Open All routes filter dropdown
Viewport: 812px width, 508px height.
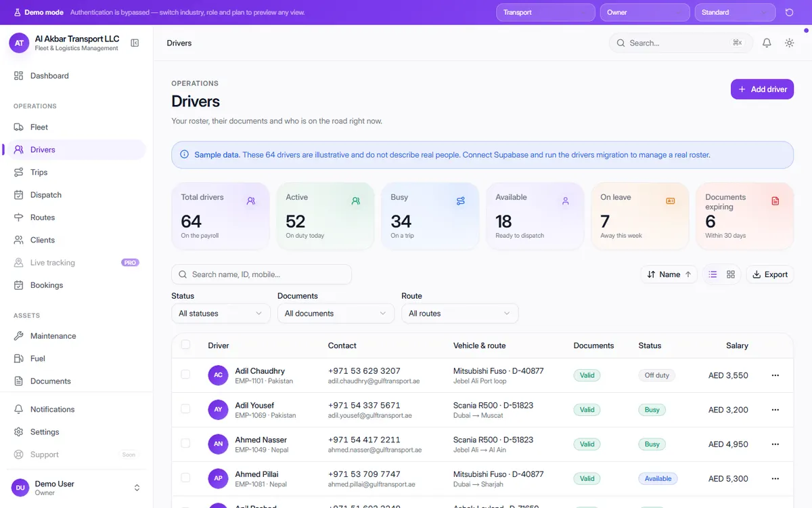click(460, 314)
